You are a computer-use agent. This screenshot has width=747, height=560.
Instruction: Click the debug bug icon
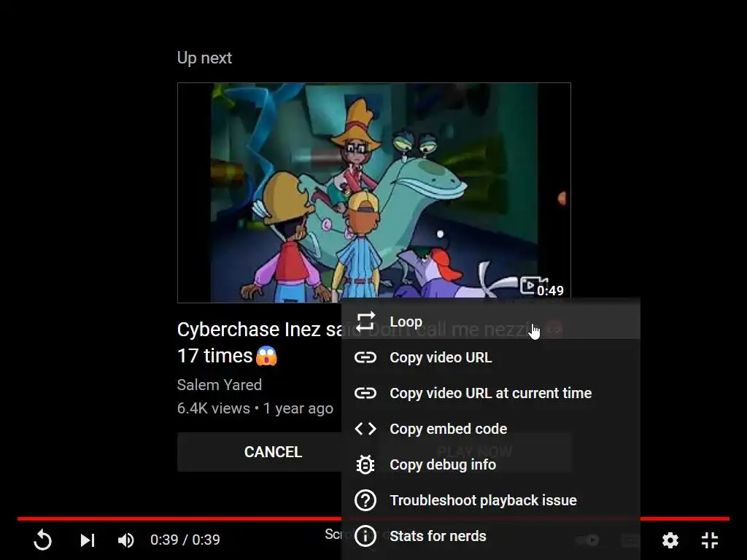365,464
